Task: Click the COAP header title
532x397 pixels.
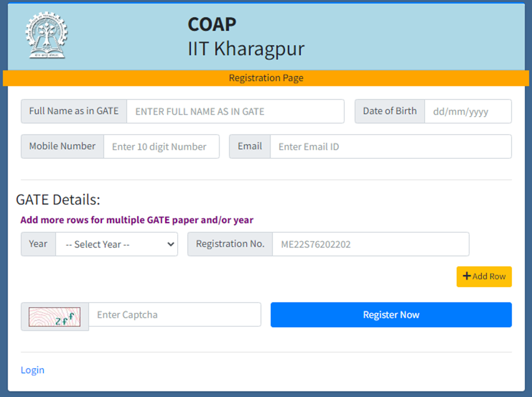Action: (212, 24)
